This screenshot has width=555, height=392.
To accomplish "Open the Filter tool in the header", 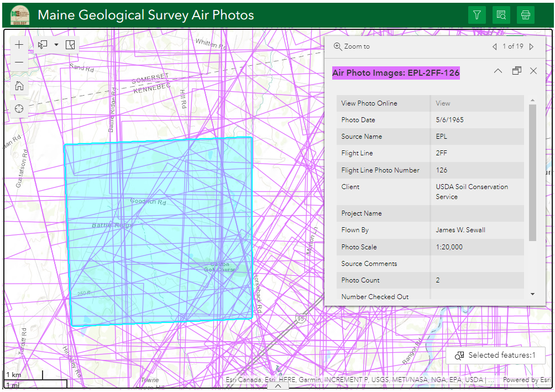I will (477, 15).
